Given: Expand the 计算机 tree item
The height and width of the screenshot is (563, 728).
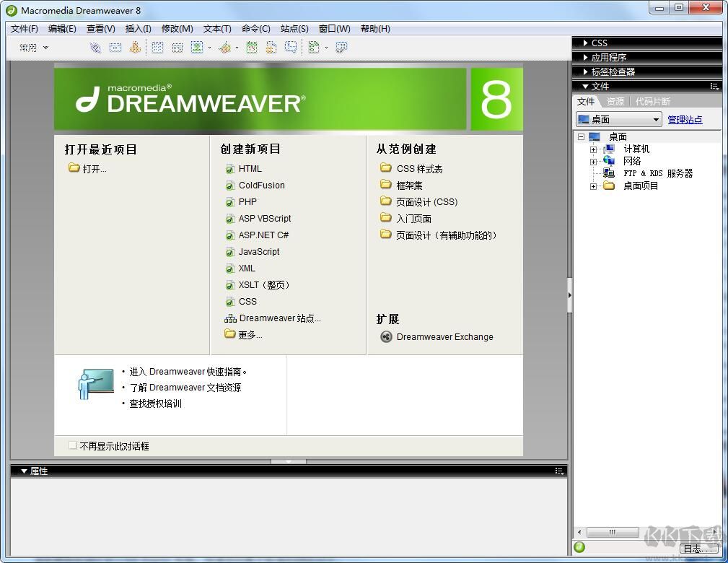Looking at the screenshot, I should [593, 149].
